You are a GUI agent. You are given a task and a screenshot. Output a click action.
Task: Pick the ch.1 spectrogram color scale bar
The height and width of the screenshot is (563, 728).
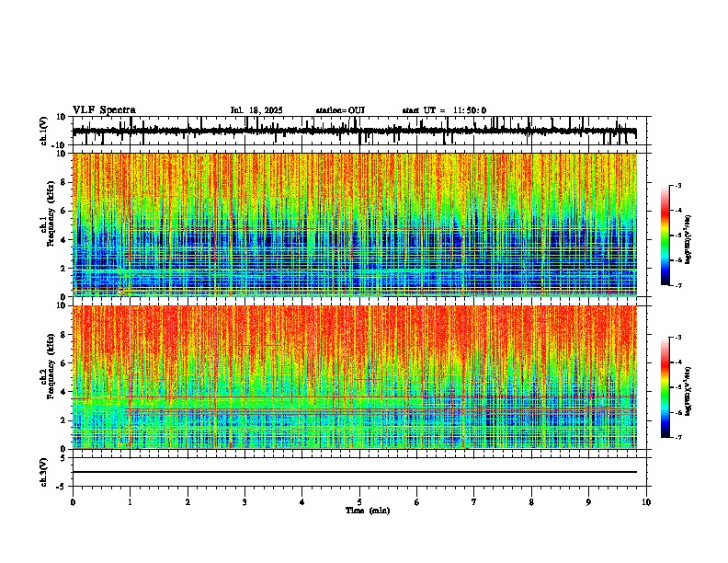[665, 236]
